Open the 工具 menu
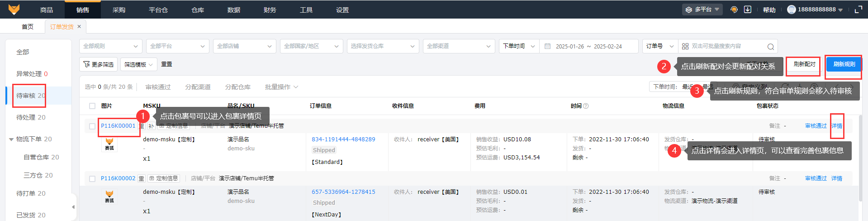Viewport: 868px width, 221px height. (306, 10)
